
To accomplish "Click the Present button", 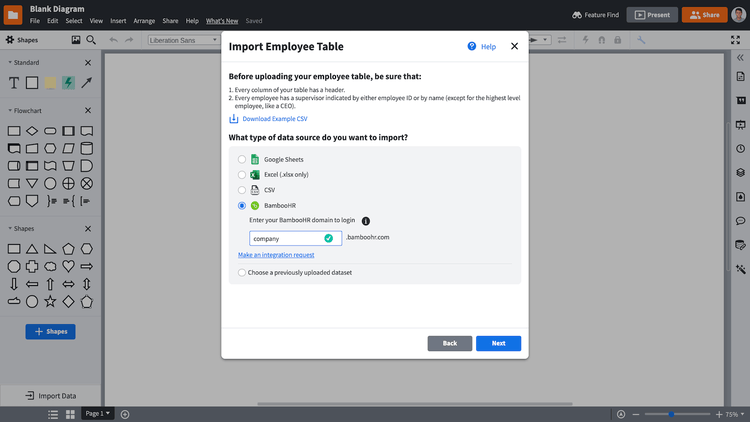I will [652, 15].
